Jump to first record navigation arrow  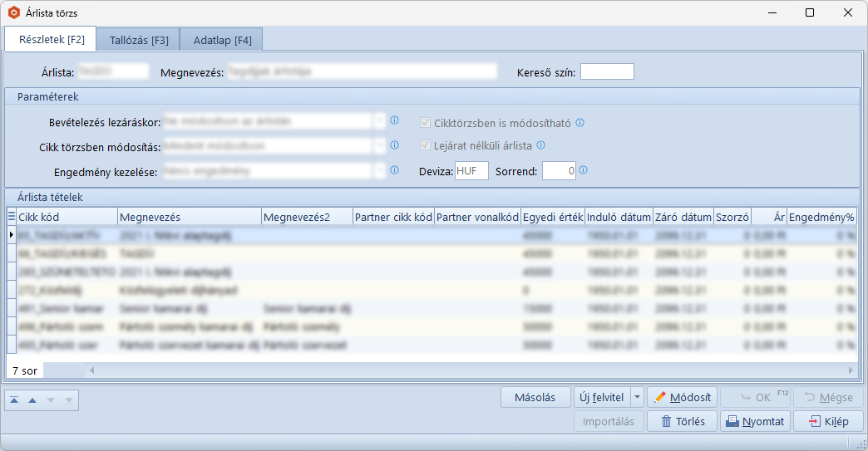[14, 400]
